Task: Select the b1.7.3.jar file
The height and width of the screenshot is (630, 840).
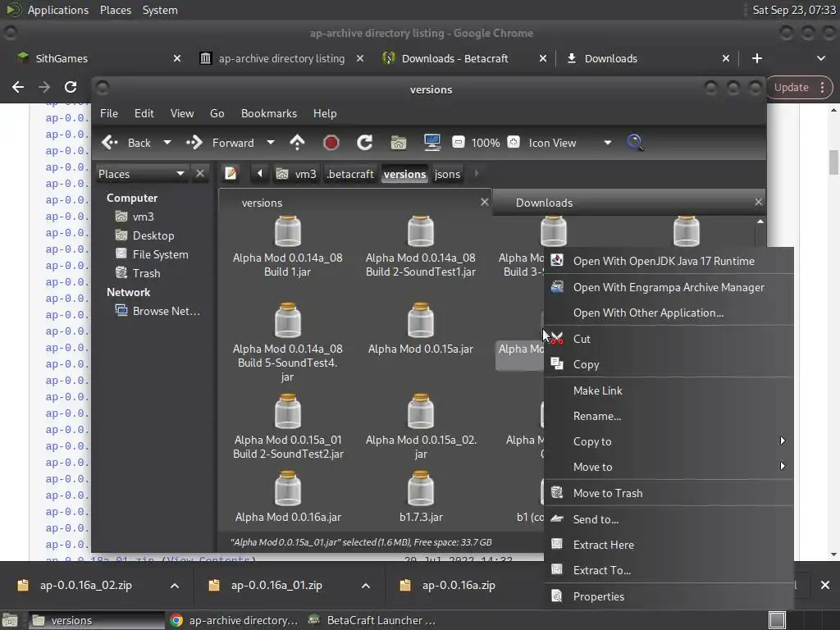Action: click(421, 497)
